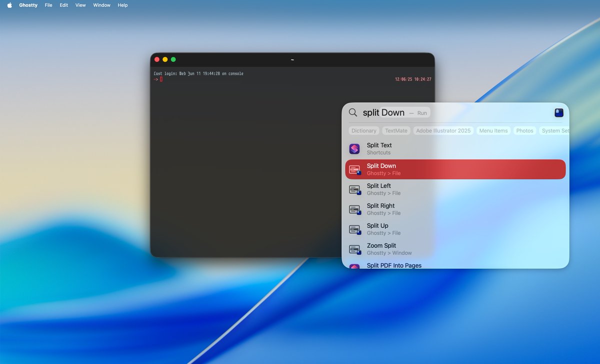Open the Ghostty application menu
Image resolution: width=600 pixels, height=364 pixels.
tap(28, 5)
